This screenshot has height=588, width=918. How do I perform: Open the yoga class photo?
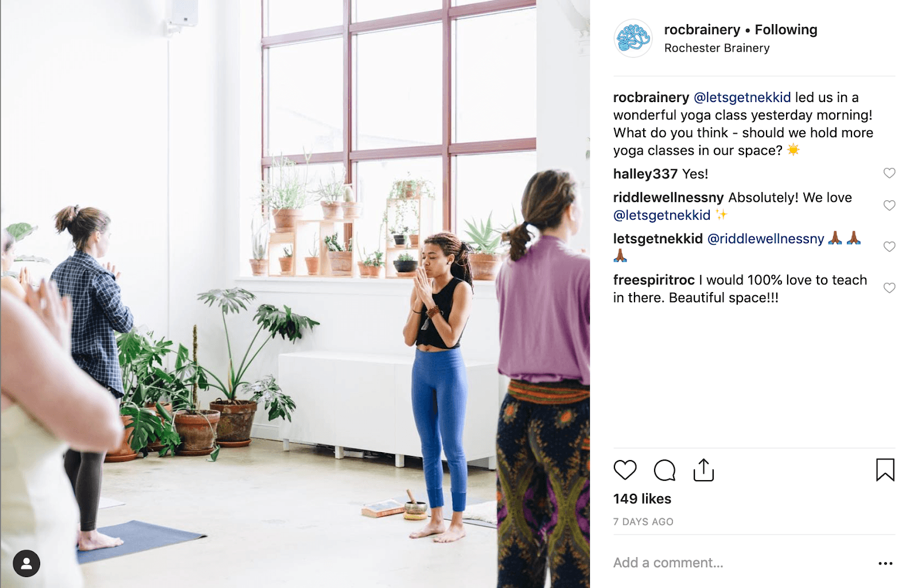tap(295, 294)
